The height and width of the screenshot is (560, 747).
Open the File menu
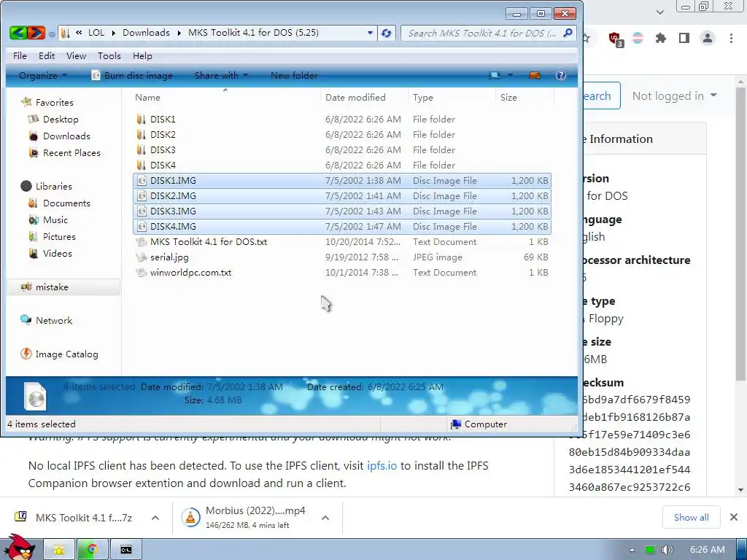tap(20, 55)
